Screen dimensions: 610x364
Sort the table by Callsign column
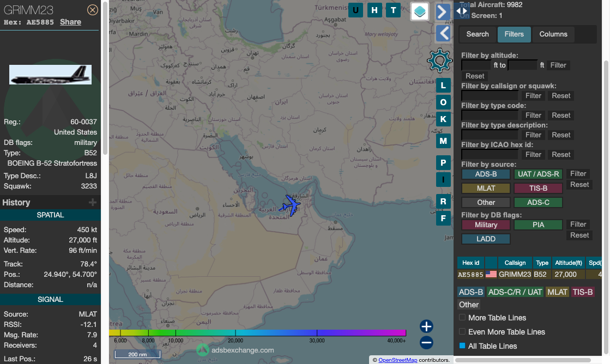click(x=515, y=263)
